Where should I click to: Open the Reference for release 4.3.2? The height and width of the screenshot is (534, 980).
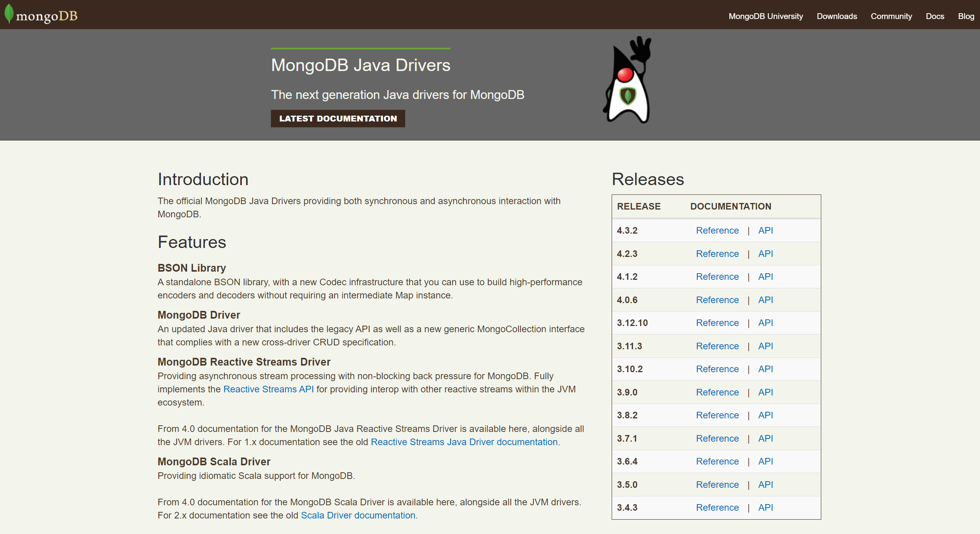[x=717, y=231]
